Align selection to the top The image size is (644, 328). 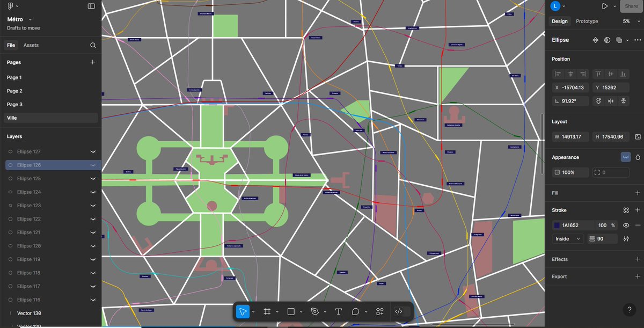[x=598, y=74]
